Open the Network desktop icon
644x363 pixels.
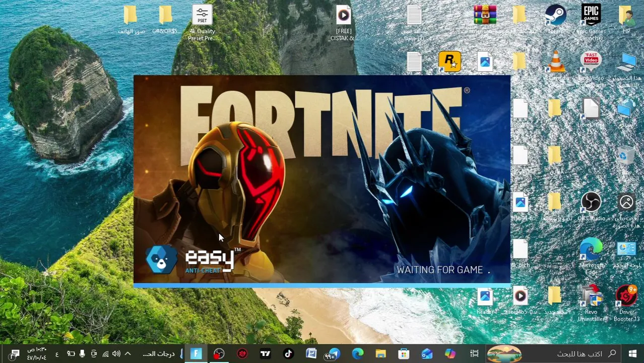[626, 112]
